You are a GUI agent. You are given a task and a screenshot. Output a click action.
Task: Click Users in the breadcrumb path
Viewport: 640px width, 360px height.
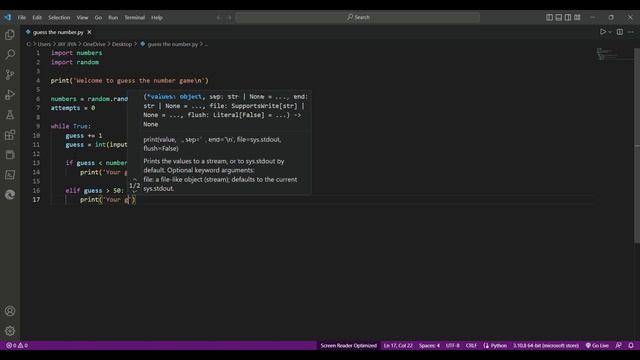click(x=44, y=44)
